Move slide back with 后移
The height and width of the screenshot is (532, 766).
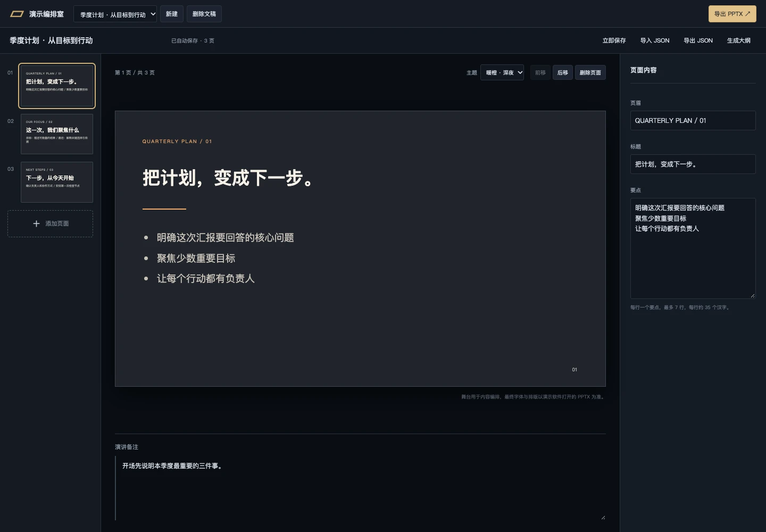point(563,72)
